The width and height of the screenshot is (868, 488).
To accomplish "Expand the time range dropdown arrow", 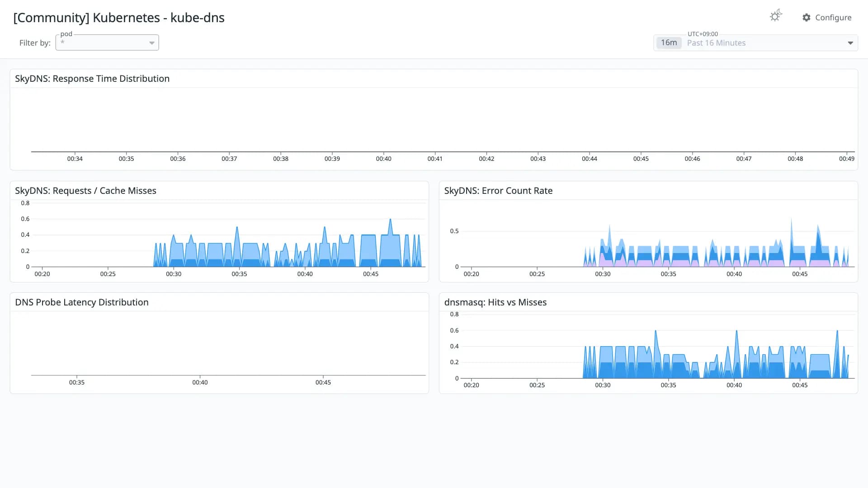I will [x=850, y=43].
